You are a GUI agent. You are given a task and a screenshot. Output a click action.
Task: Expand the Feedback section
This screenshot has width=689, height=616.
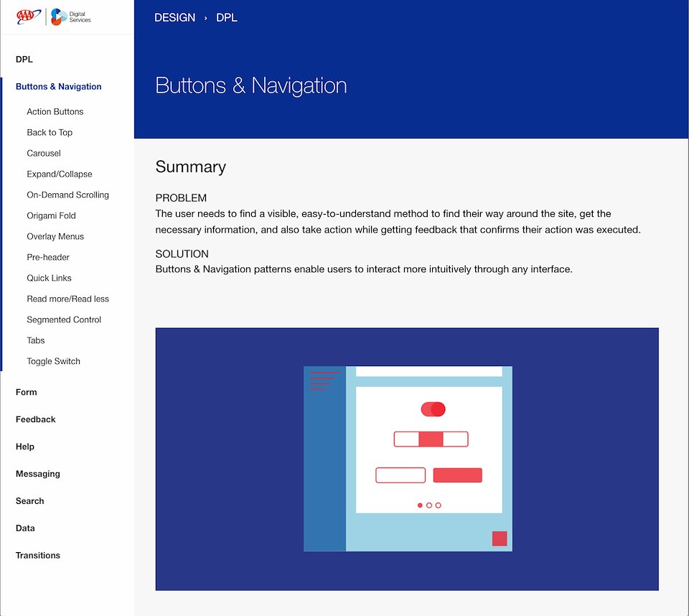coord(36,419)
